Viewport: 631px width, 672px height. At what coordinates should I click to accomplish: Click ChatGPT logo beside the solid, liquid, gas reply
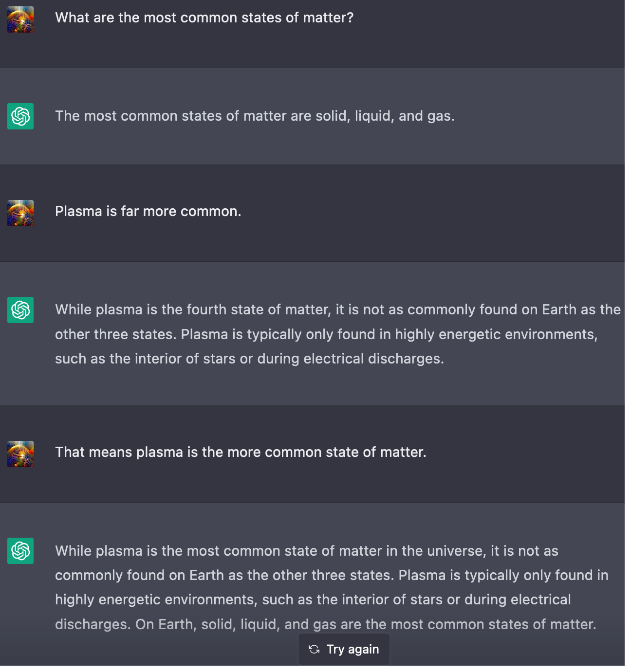click(20, 116)
